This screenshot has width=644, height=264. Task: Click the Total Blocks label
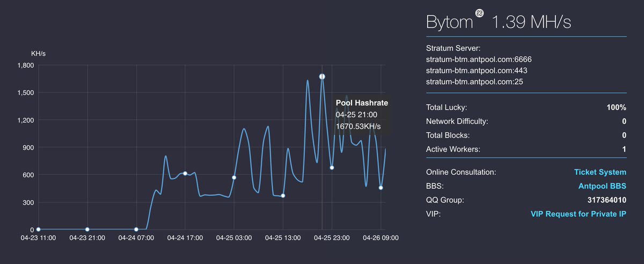(x=448, y=135)
